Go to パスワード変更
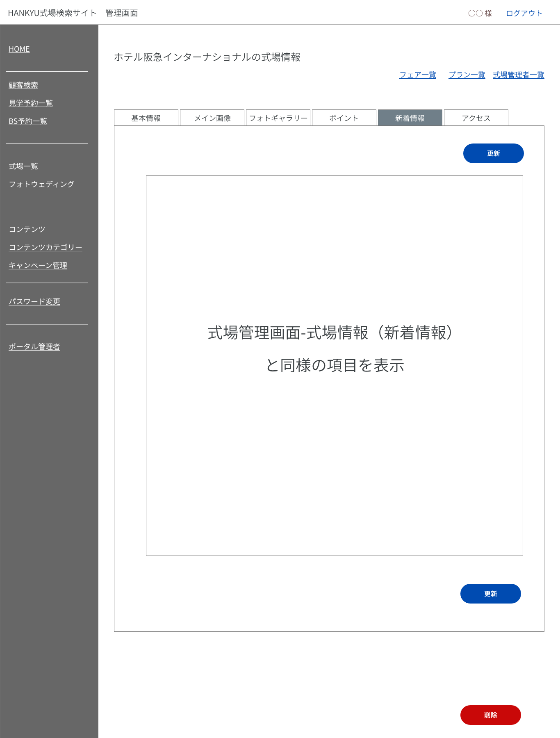The height and width of the screenshot is (738, 560). click(34, 302)
